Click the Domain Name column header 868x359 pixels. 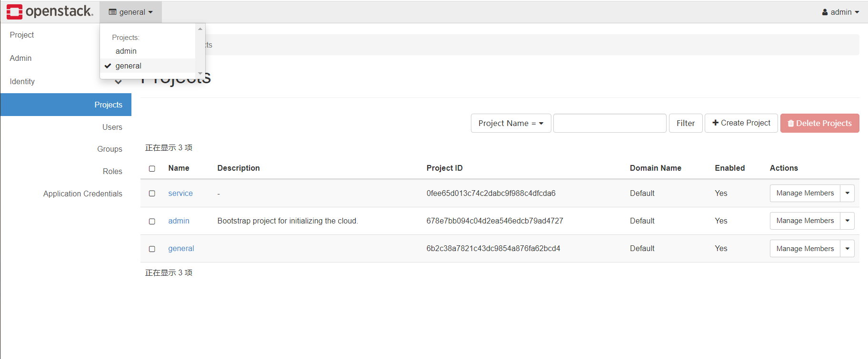655,168
